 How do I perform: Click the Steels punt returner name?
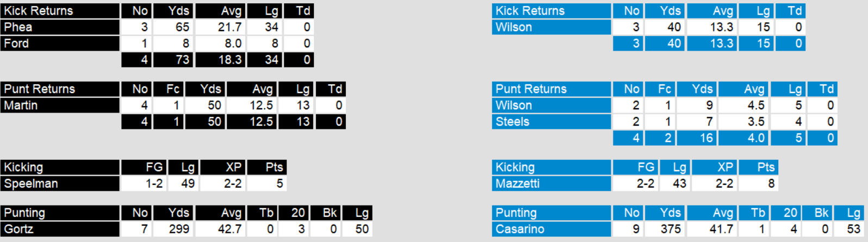tap(551, 122)
